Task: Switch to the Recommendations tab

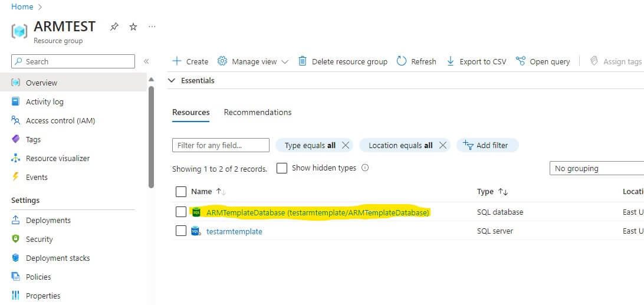Action: point(258,112)
